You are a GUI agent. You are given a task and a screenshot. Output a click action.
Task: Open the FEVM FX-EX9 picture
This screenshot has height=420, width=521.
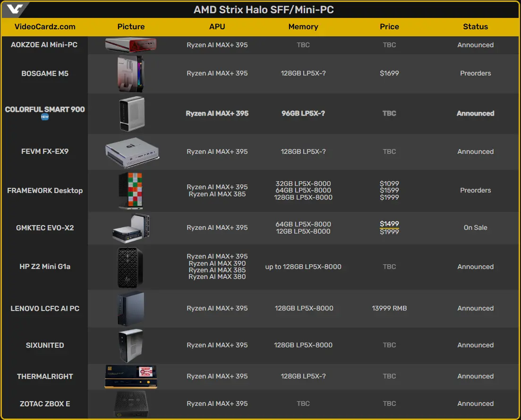coord(132,152)
